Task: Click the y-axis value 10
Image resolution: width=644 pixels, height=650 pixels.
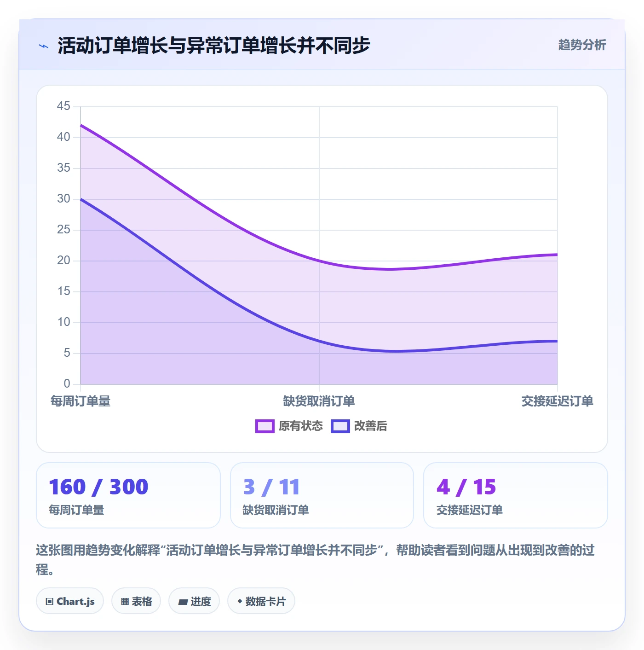Action: (63, 322)
